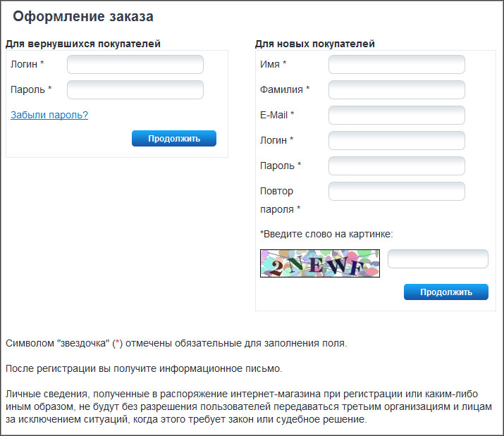This screenshot has height=436, width=504.
Task: Click the E-Mail * label
Action: click(x=277, y=115)
